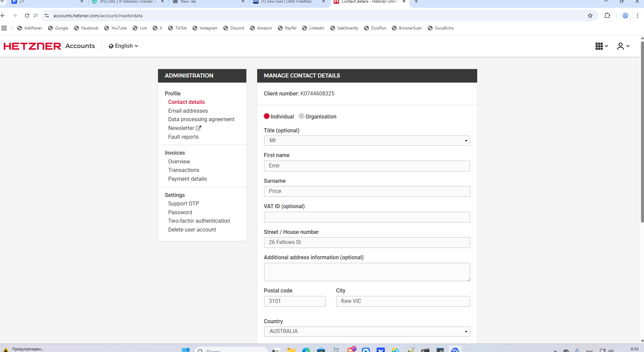Click the First name input field
The height and width of the screenshot is (352, 644).
(367, 166)
